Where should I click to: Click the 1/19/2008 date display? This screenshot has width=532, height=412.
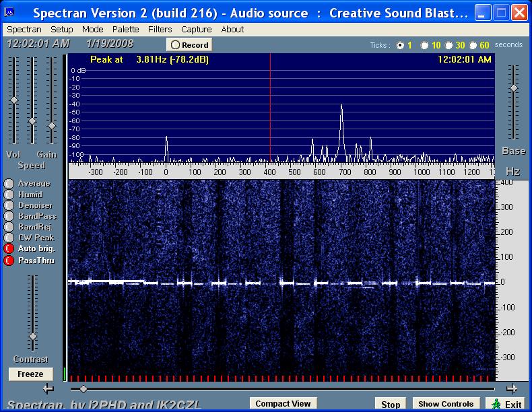pyautogui.click(x=109, y=44)
